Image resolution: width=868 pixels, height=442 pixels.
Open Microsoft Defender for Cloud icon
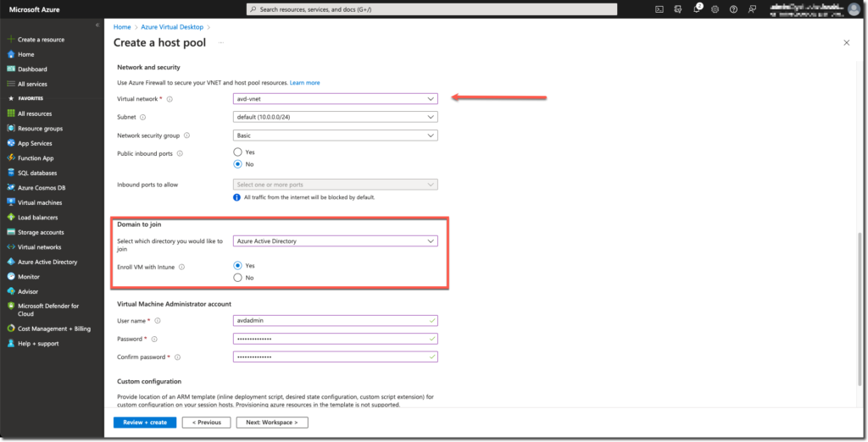10,306
